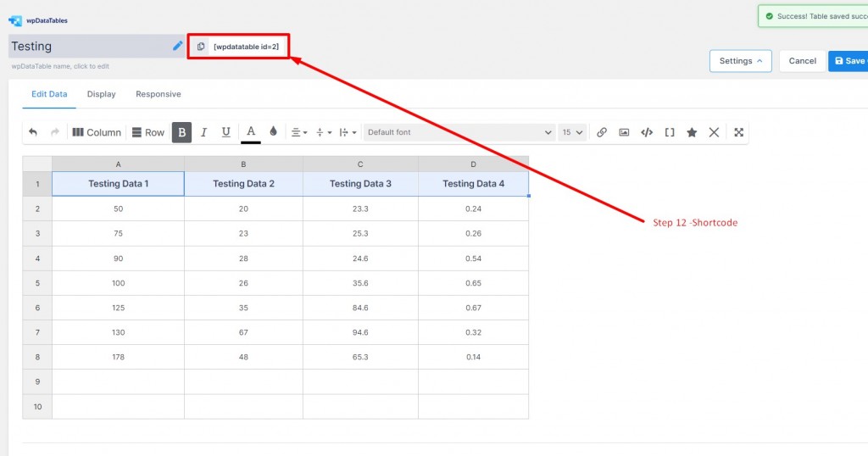
Task: Copy the wpdatatable shortcode icon
Action: [201, 47]
